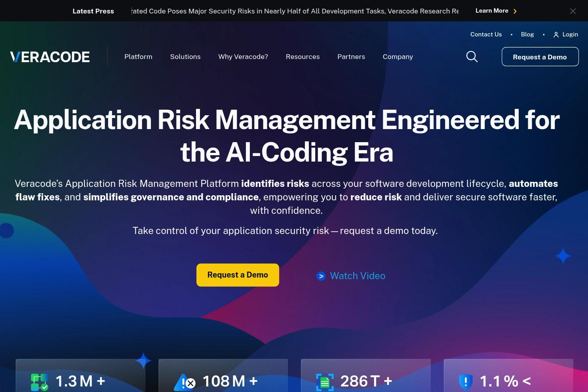
Task: Click the 286T+ document scan icon
Action: (325, 382)
